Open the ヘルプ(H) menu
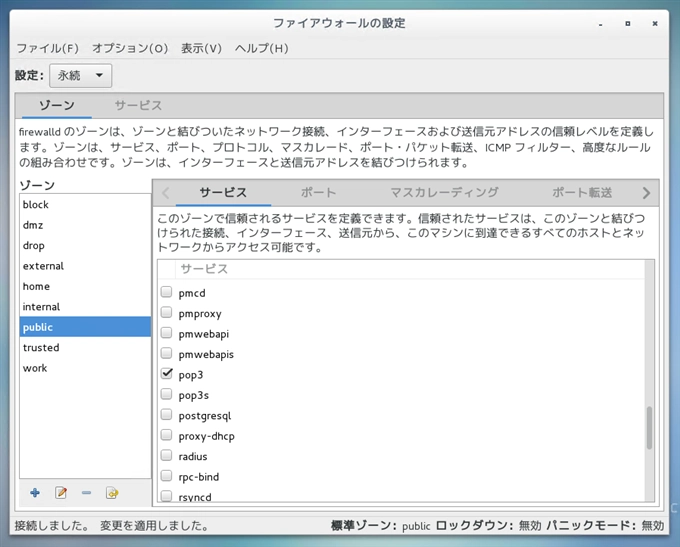The width and height of the screenshot is (680, 547). pos(262,48)
